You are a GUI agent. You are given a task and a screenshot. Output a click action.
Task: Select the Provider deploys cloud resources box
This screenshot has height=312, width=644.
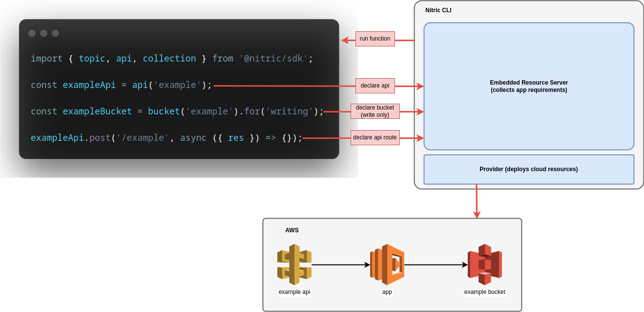tap(529, 169)
